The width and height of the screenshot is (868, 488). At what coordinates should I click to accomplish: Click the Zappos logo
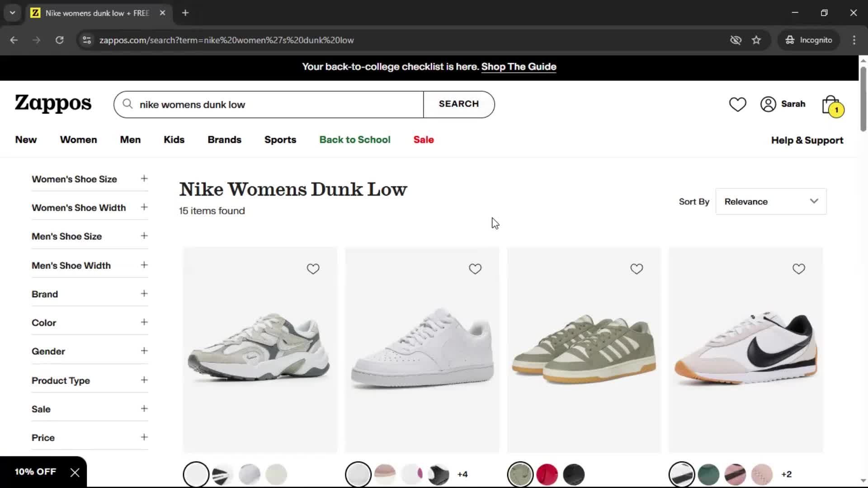(53, 103)
